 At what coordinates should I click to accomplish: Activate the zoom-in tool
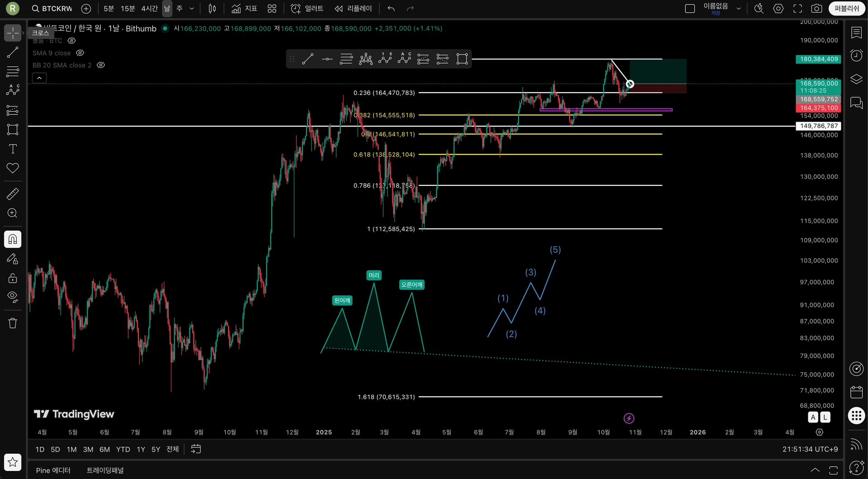coord(13,213)
